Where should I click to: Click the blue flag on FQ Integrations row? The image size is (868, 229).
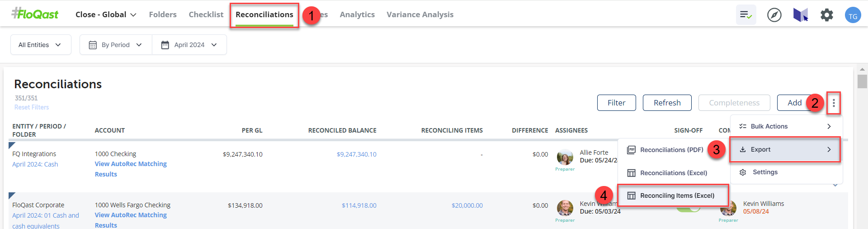click(11, 145)
